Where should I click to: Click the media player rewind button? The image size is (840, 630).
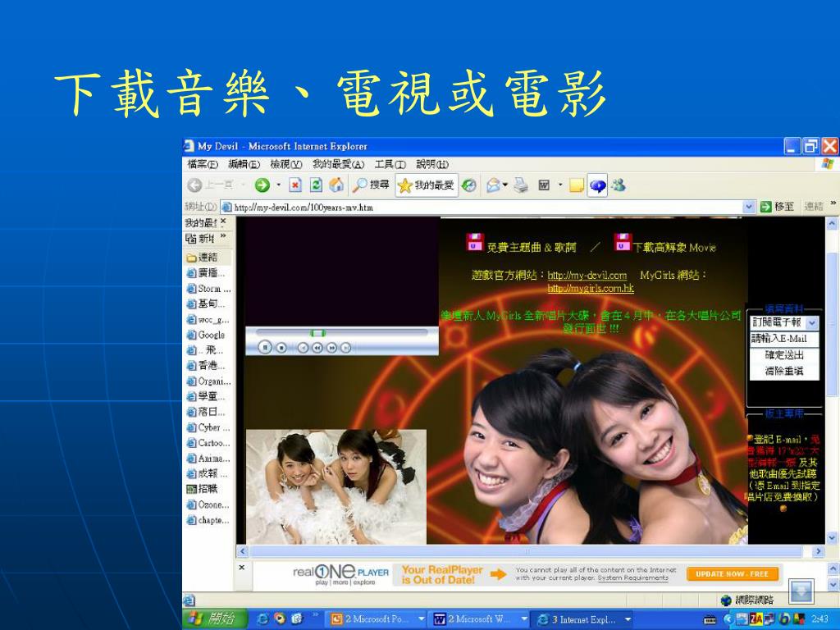[x=317, y=348]
